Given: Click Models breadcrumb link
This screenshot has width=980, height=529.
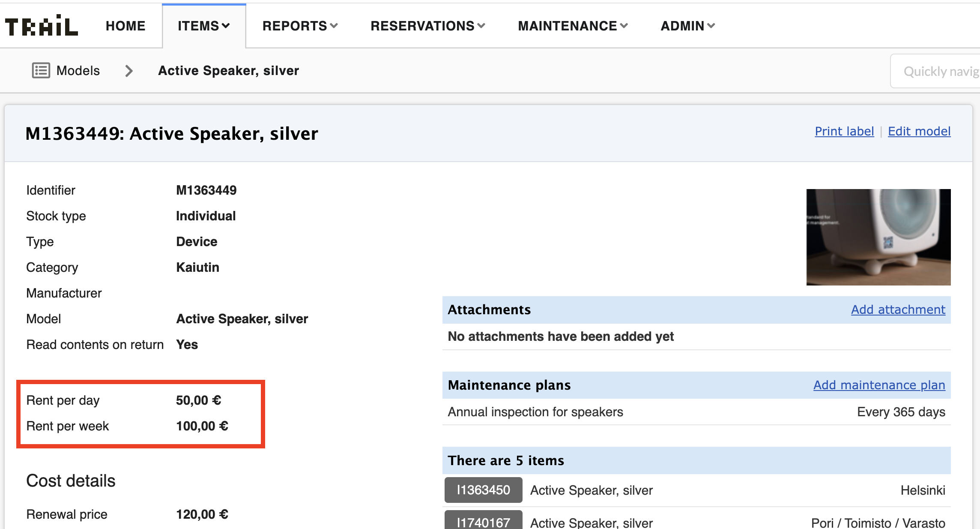Looking at the screenshot, I should [x=78, y=71].
